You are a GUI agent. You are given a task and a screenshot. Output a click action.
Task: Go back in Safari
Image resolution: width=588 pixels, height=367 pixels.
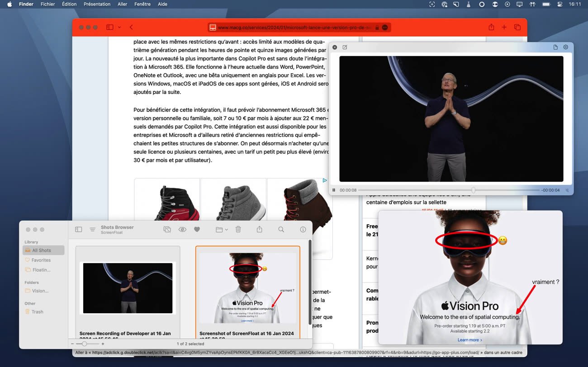(x=131, y=27)
